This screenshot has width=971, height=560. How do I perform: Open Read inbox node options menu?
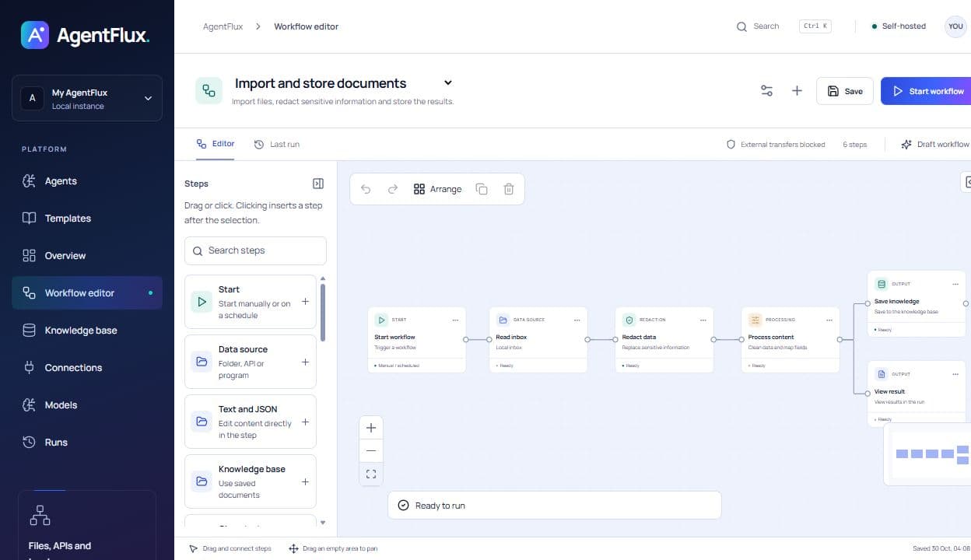(x=577, y=320)
